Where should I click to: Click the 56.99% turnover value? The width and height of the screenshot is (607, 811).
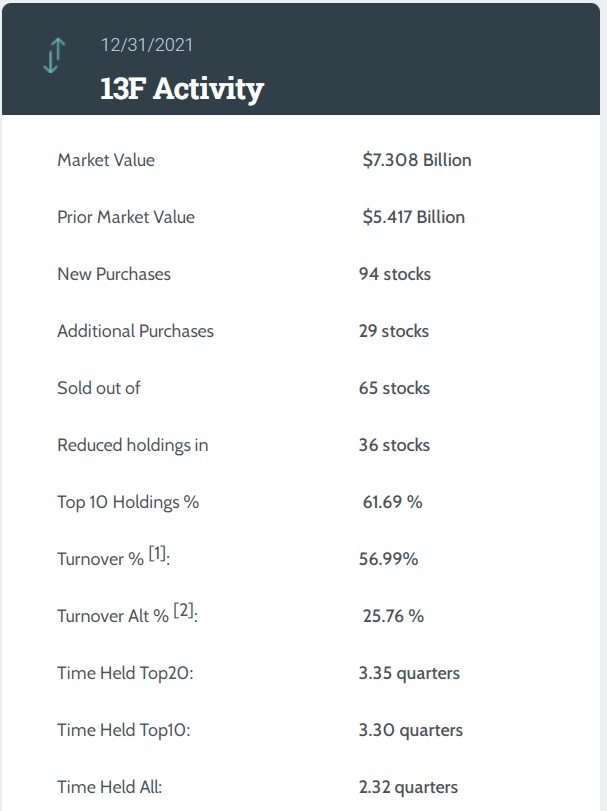click(388, 559)
